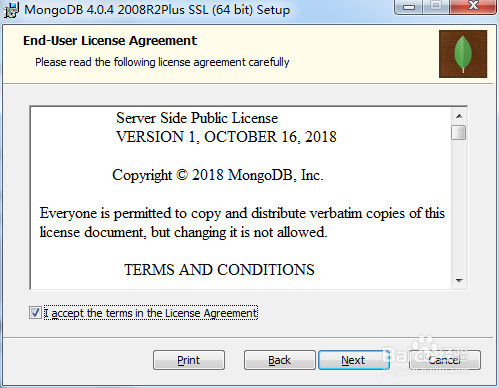This screenshot has height=388, width=499.
Task: Click the 'Everyone is permitted to copy' paragraph
Action: tap(242, 222)
